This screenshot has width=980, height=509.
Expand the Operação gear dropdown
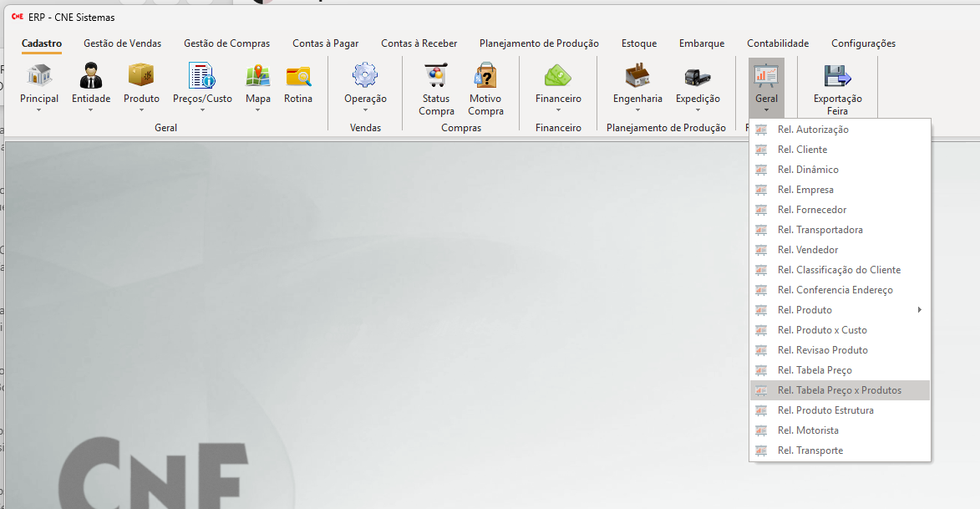(x=365, y=109)
